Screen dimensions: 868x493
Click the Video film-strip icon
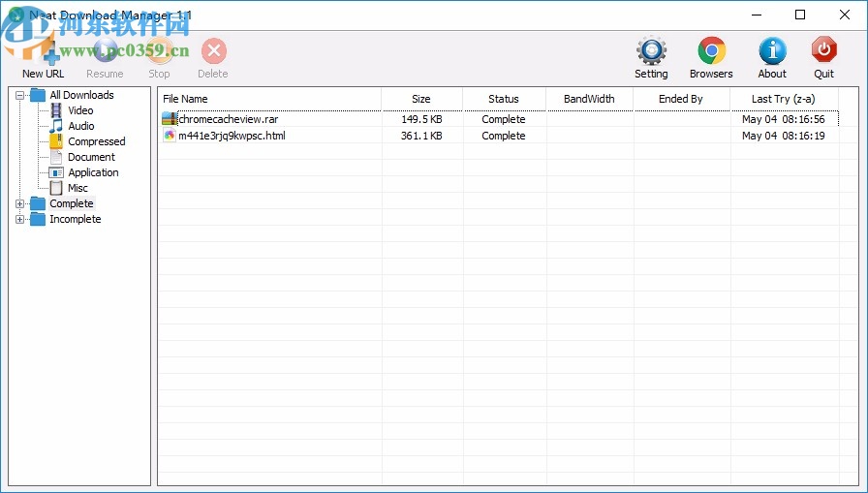(x=56, y=110)
